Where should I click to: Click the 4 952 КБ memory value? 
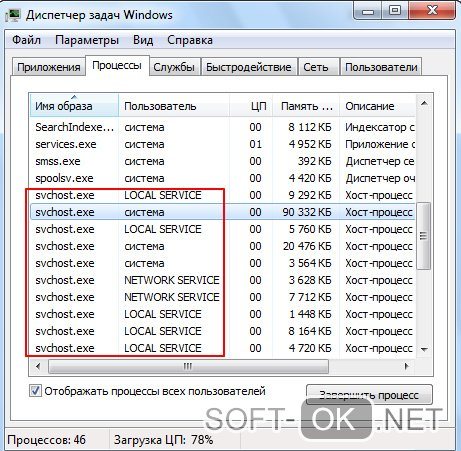pos(310,144)
